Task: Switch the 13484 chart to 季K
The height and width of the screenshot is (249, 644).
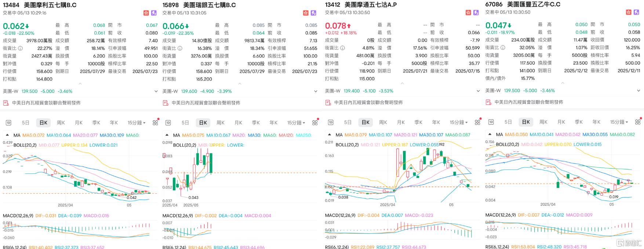Action: coord(96,123)
